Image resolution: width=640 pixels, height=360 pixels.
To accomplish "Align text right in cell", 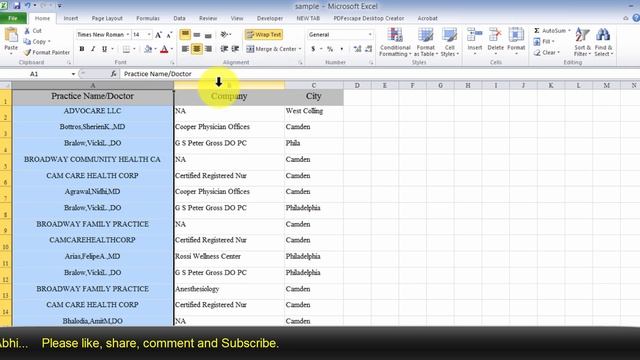I will (208, 49).
